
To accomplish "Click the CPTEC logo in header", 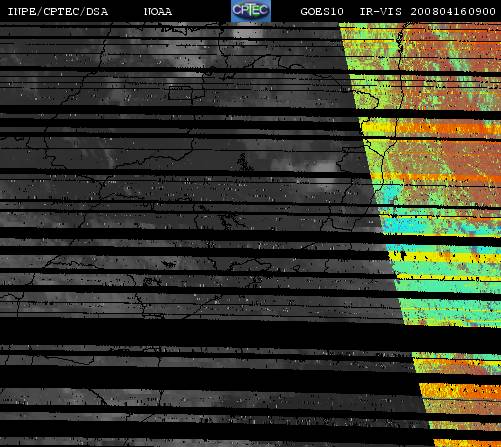I will coord(251,11).
